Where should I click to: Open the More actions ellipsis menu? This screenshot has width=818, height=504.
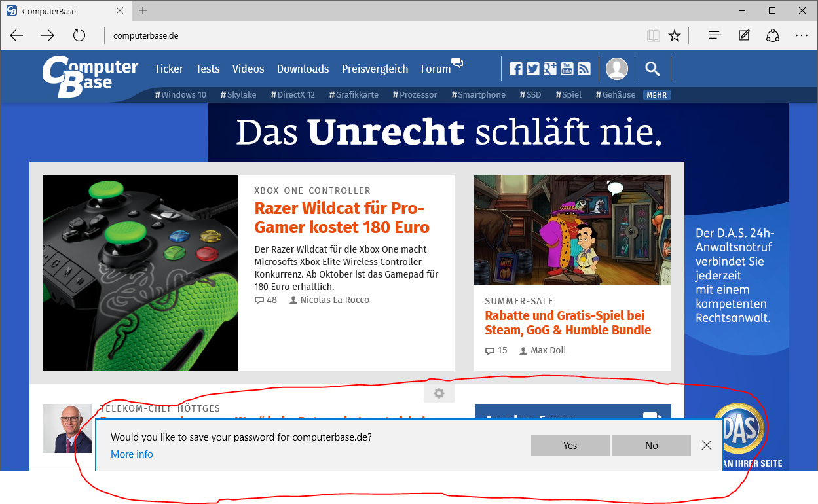click(802, 35)
